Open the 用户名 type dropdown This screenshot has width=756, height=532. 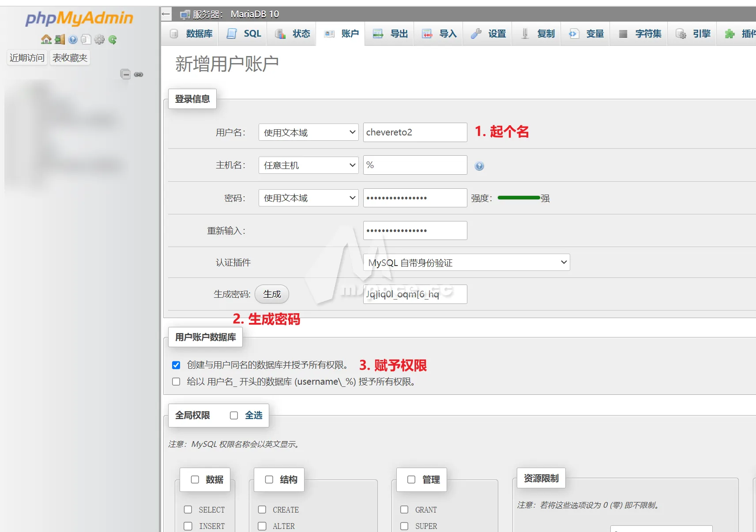308,132
